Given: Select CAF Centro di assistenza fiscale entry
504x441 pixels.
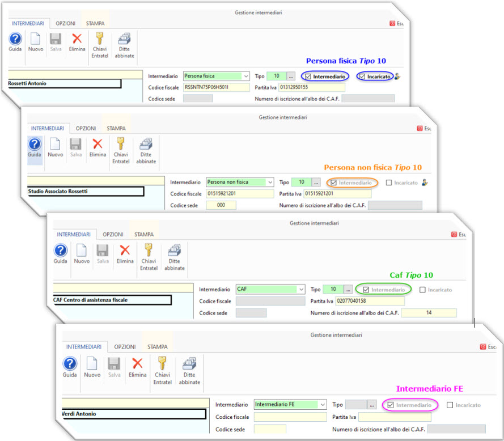Looking at the screenshot, I should point(112,300).
